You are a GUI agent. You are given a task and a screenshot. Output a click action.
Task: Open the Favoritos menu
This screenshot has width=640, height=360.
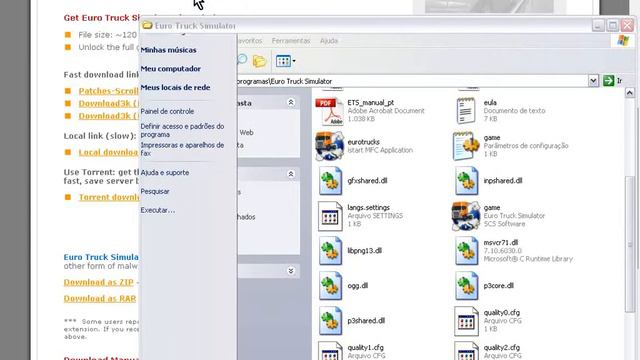point(249,41)
